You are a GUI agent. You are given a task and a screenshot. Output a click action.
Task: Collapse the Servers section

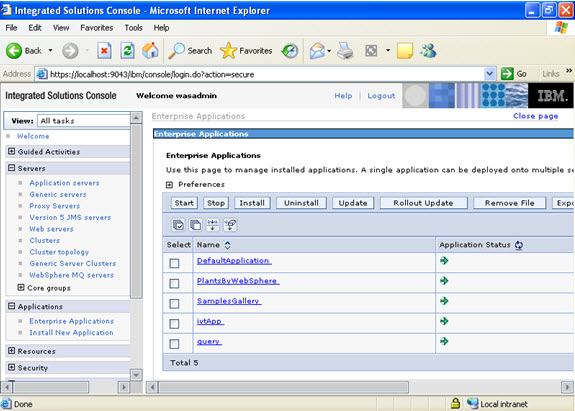(11, 168)
